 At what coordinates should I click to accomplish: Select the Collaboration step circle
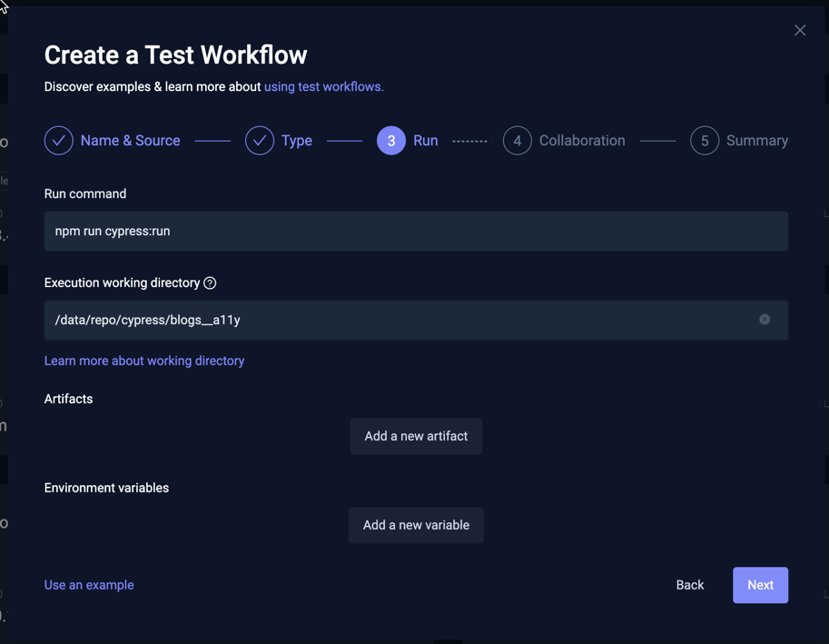click(517, 141)
